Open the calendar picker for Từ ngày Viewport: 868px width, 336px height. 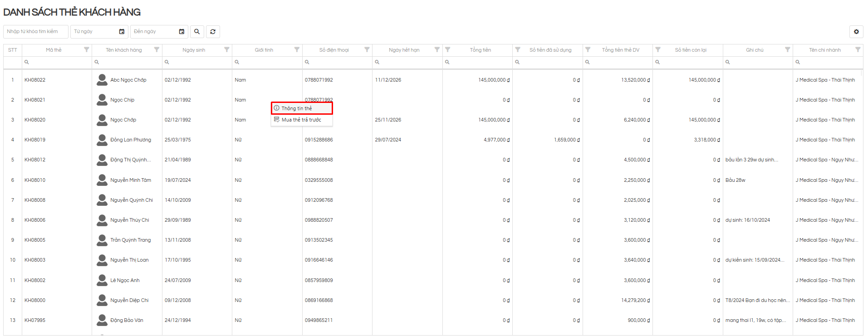(122, 32)
